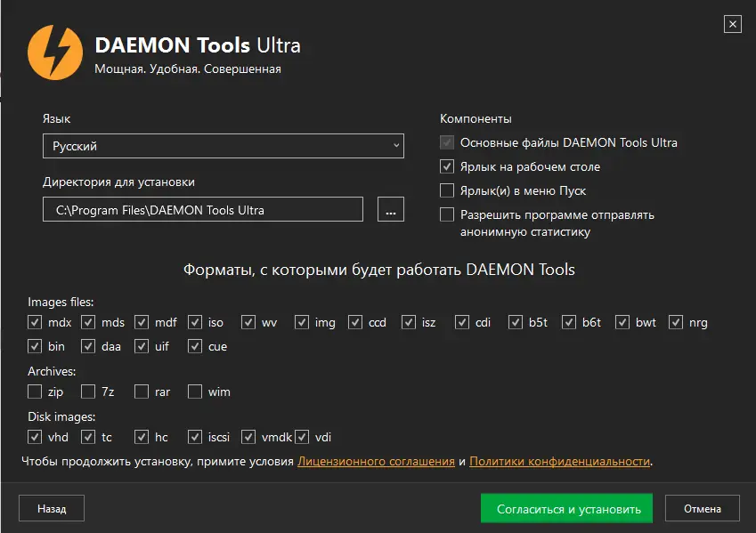Open the Лицензионного соглашения link

click(376, 462)
